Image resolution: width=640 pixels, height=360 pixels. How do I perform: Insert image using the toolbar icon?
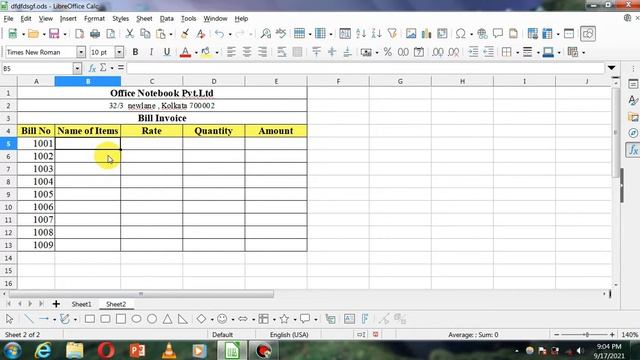[x=411, y=33]
